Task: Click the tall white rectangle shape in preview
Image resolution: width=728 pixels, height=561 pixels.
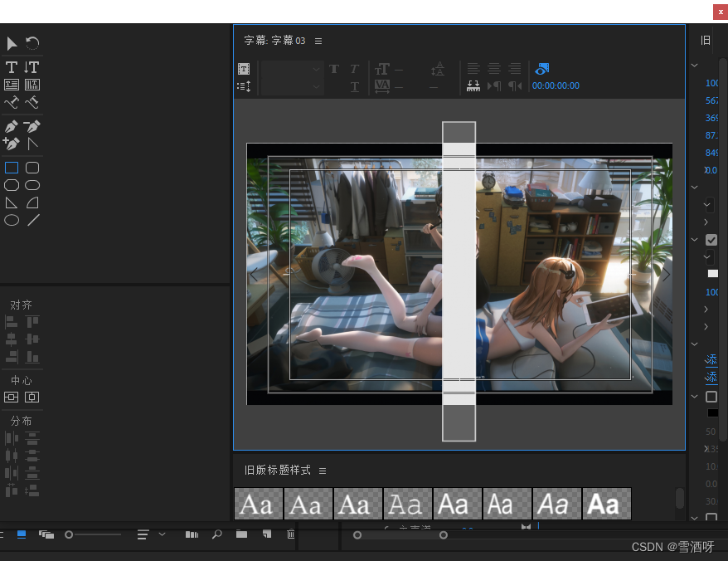Action: (459, 281)
